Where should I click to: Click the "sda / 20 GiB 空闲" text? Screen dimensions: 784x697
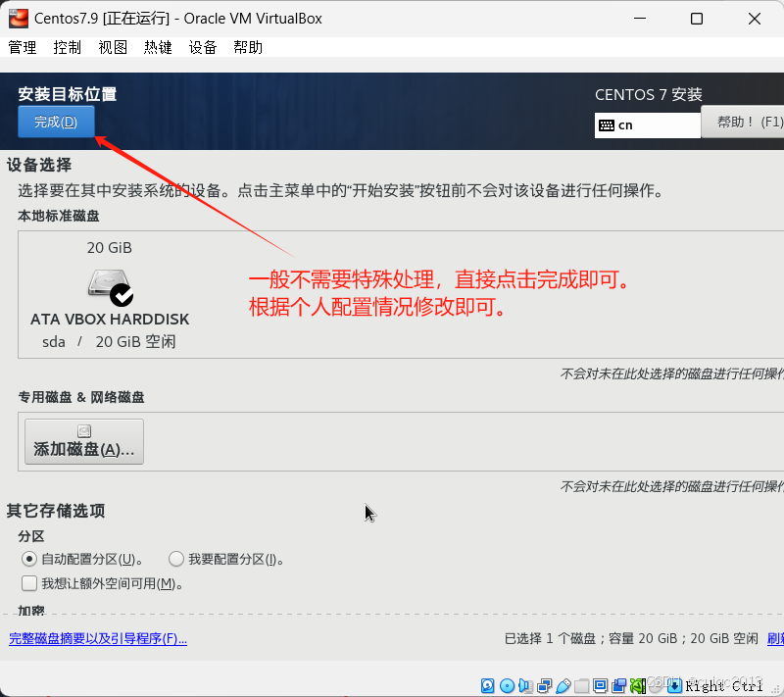(109, 341)
